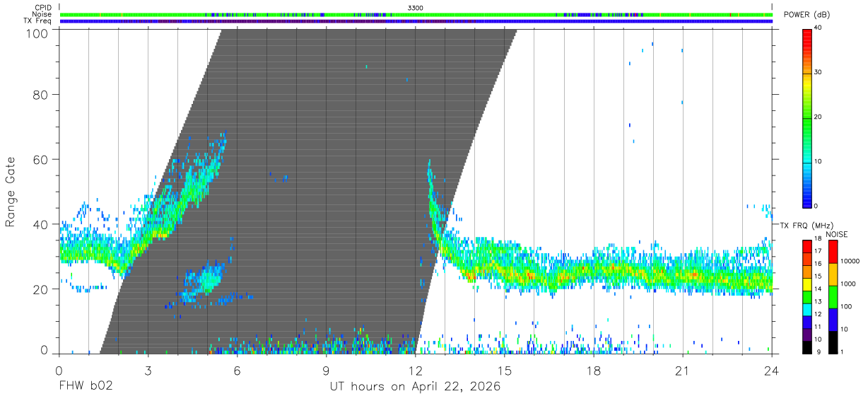Click the 9 tick on the UT hours axis
The width and height of the screenshot is (868, 401).
pos(326,371)
